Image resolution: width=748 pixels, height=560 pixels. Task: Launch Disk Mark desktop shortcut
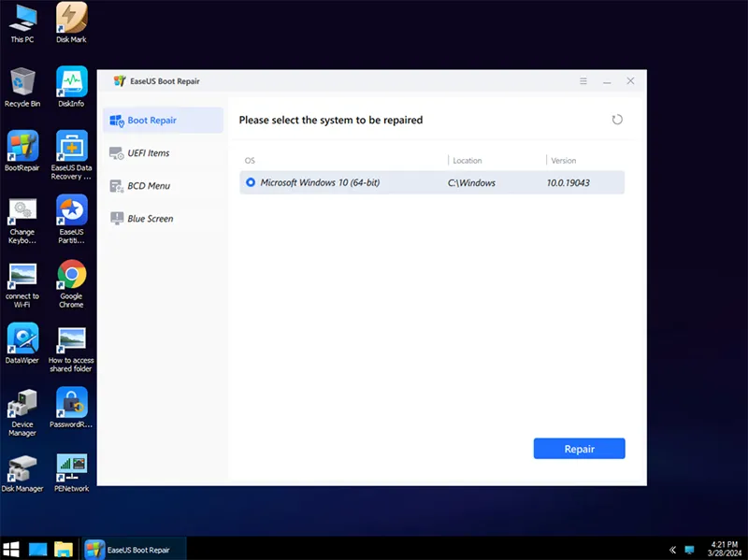71,22
